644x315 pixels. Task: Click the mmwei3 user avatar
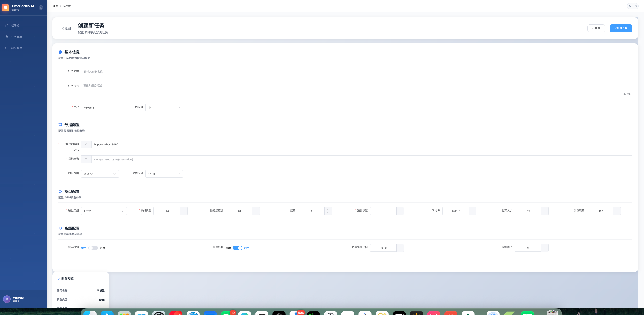(x=7, y=299)
